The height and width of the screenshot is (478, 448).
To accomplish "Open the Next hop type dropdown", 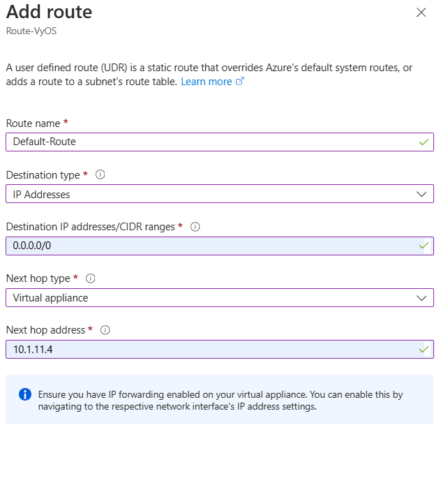I will tap(209, 297).
